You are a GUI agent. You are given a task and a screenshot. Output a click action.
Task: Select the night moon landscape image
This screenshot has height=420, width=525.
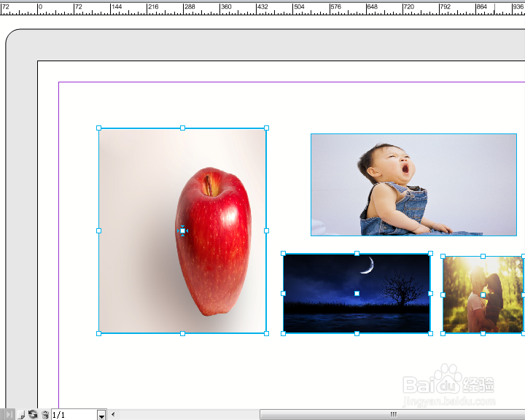pyautogui.click(x=357, y=293)
